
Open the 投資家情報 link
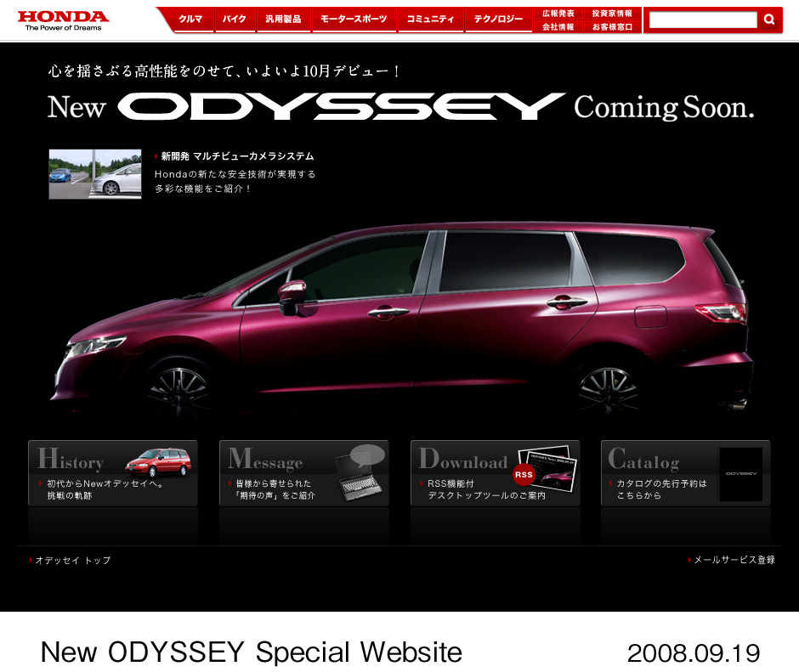click(612, 14)
